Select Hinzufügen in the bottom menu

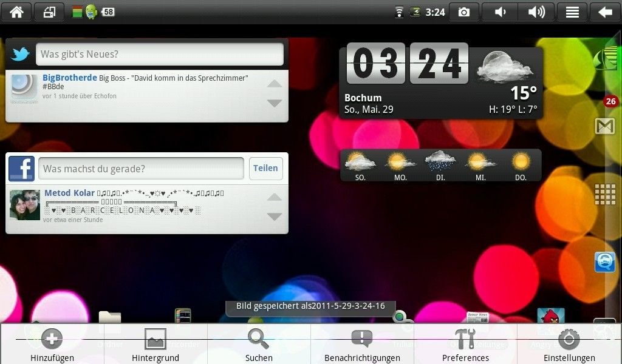pyautogui.click(x=52, y=344)
